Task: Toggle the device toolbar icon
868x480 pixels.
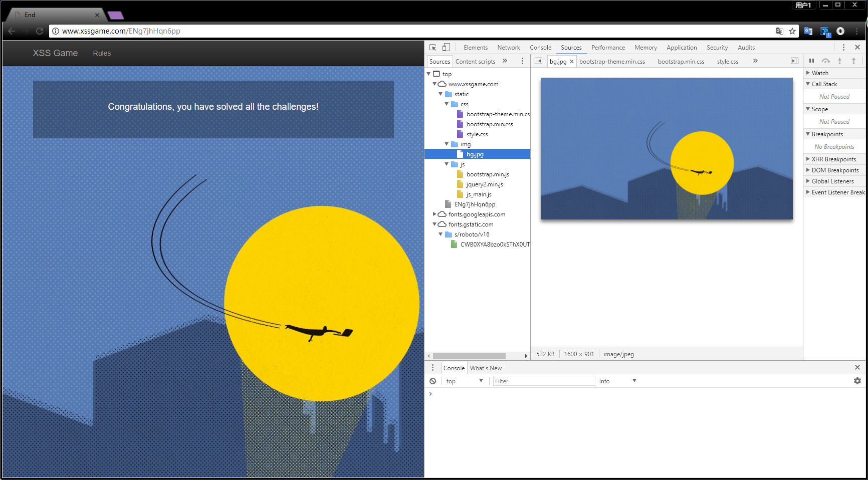Action: 446,48
